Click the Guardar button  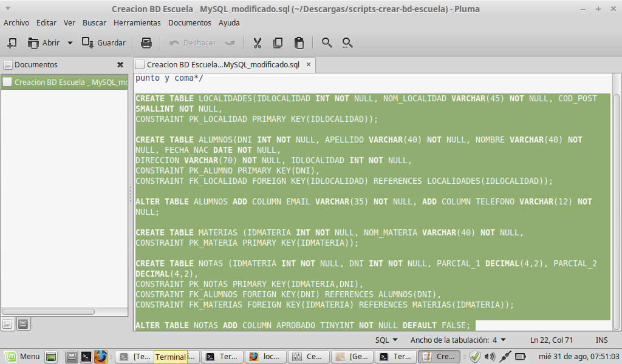(x=104, y=43)
